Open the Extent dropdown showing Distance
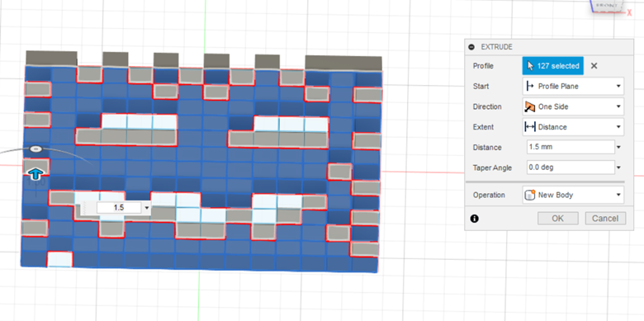This screenshot has width=644, height=321. point(573,127)
